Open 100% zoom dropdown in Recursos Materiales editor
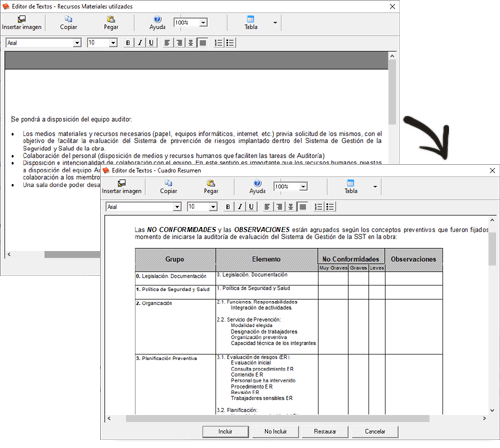The image size is (500, 448). (203, 23)
